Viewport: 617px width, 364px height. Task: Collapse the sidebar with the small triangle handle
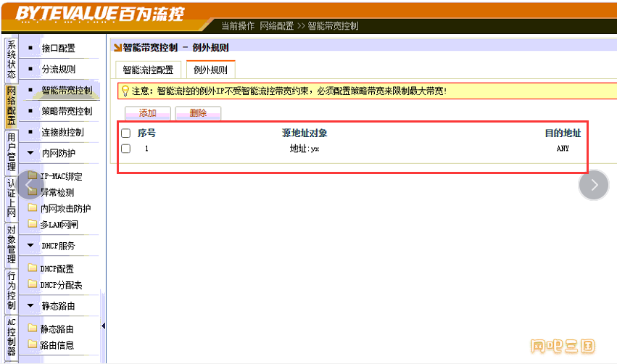coord(103,326)
